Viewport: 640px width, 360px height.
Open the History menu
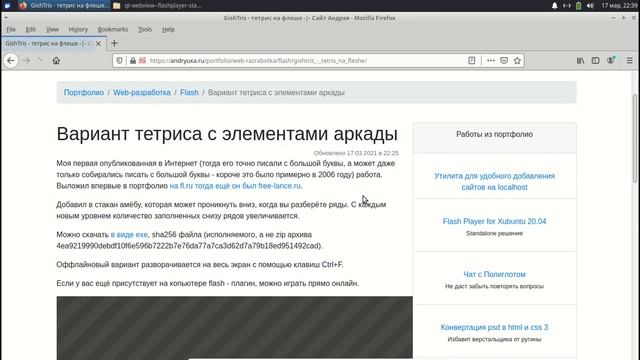coord(78,29)
